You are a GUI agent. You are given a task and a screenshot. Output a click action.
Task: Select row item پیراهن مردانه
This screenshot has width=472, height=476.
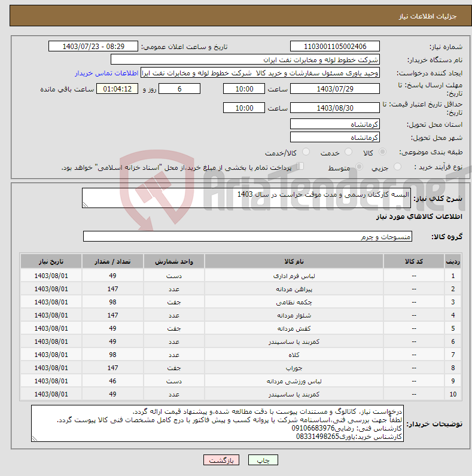[294, 289]
